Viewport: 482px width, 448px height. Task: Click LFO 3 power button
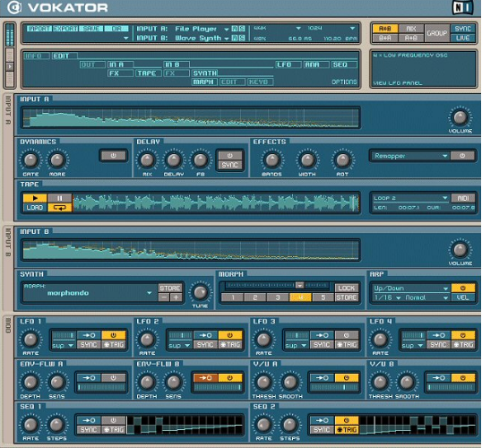click(347, 335)
